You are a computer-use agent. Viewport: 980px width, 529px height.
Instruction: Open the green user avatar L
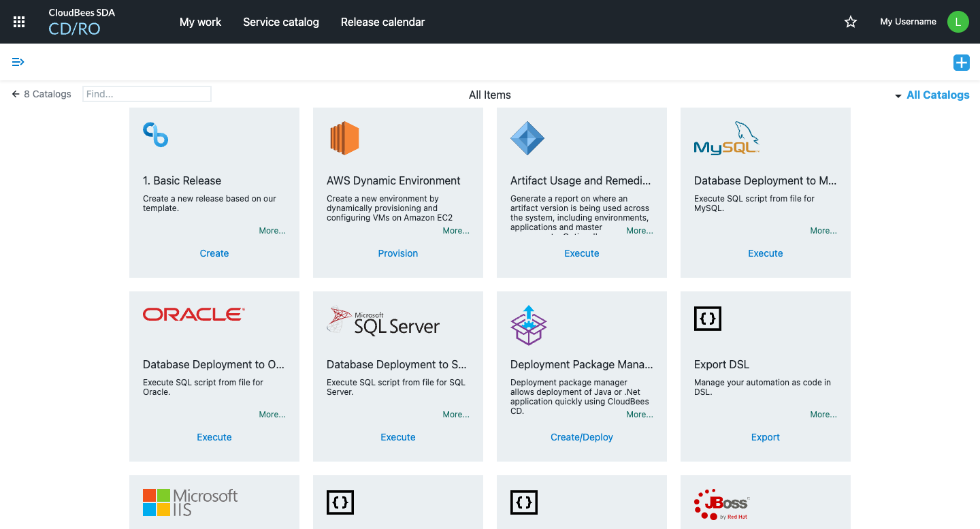tap(958, 22)
